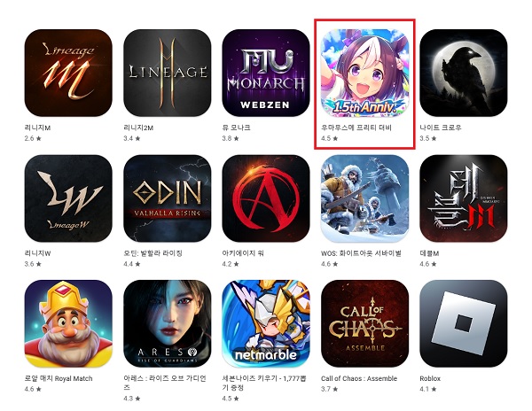Image resolution: width=532 pixels, height=411 pixels.
Task: Open the Royal Match king icon
Action: pyautogui.click(x=68, y=323)
